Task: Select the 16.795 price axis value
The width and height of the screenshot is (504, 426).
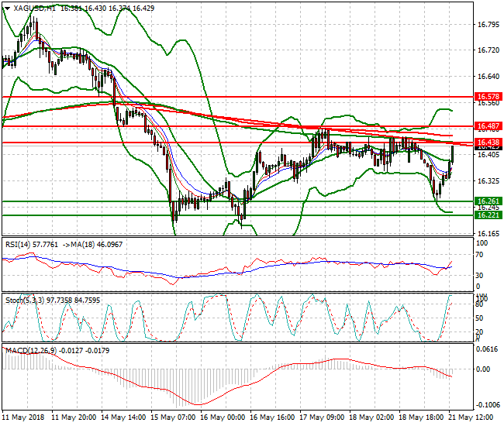Action: coord(488,25)
